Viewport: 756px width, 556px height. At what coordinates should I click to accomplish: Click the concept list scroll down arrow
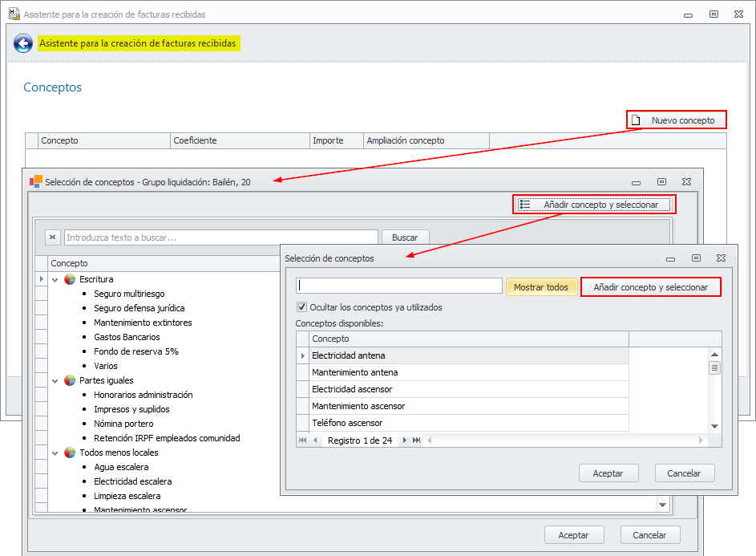coord(714,426)
